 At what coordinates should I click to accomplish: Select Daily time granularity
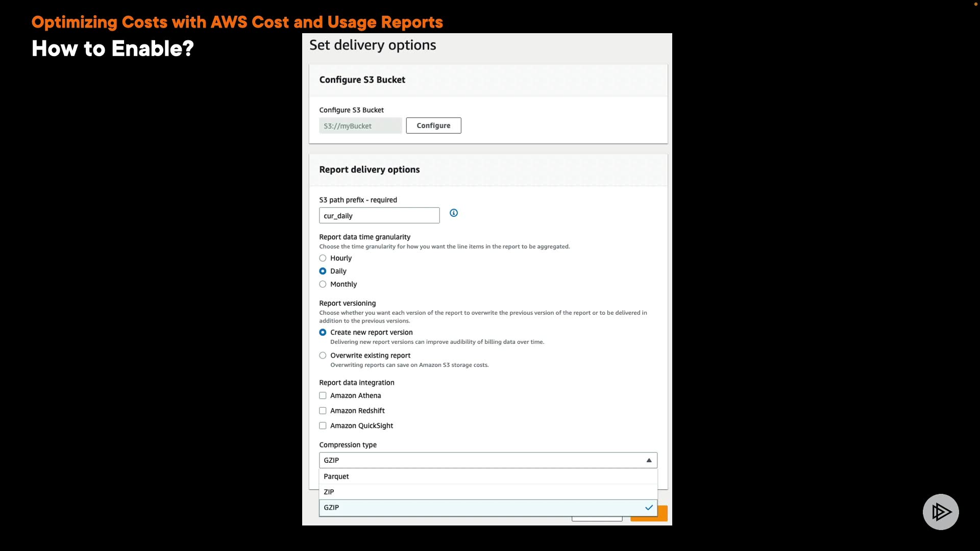(x=323, y=271)
